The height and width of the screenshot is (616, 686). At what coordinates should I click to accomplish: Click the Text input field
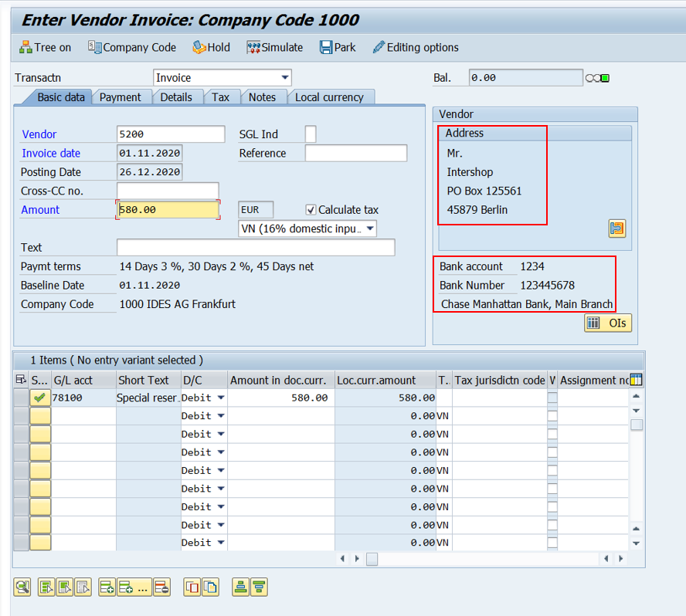tap(256, 248)
